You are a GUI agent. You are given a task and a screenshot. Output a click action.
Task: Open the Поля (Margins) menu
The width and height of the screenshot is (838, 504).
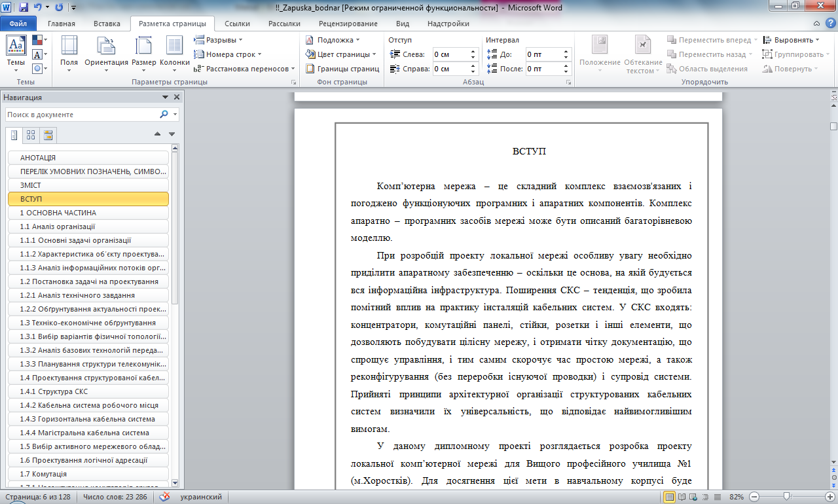tap(69, 54)
